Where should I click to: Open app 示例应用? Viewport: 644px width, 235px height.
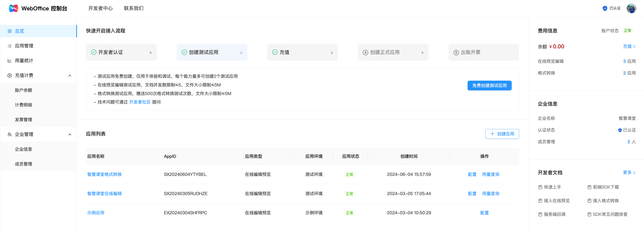[95, 213]
